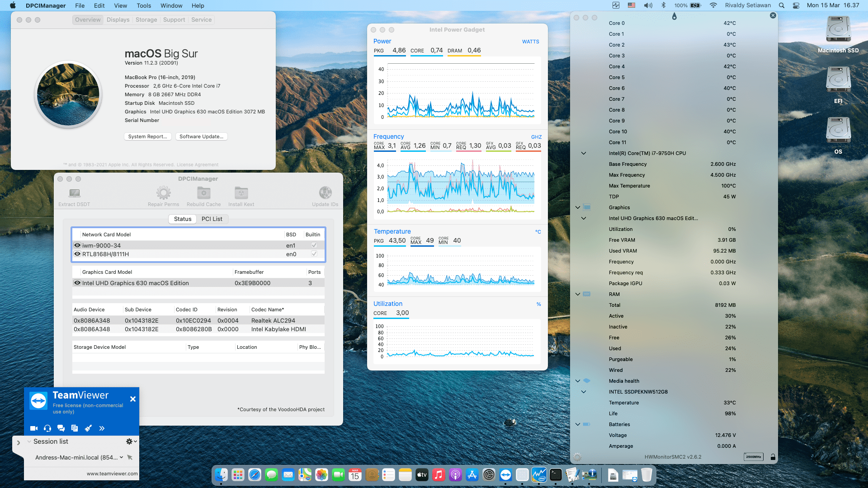
Task: Select the Support tab in About This Mac
Action: (x=174, y=20)
